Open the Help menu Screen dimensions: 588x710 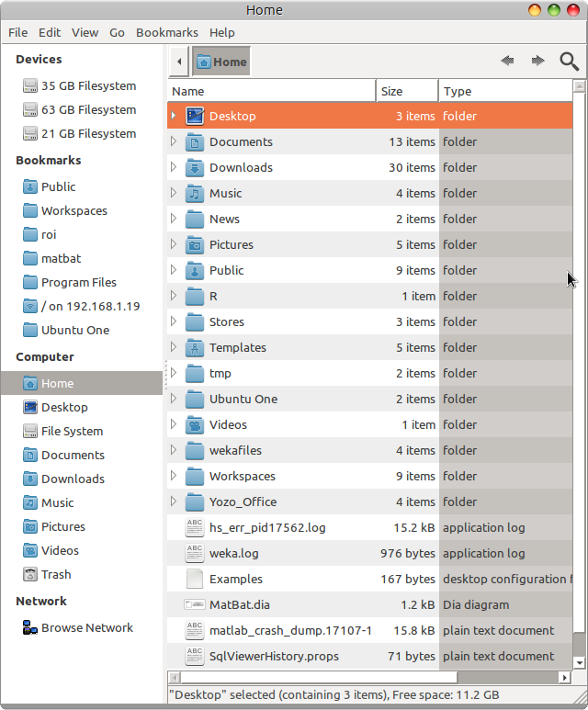pyautogui.click(x=222, y=32)
